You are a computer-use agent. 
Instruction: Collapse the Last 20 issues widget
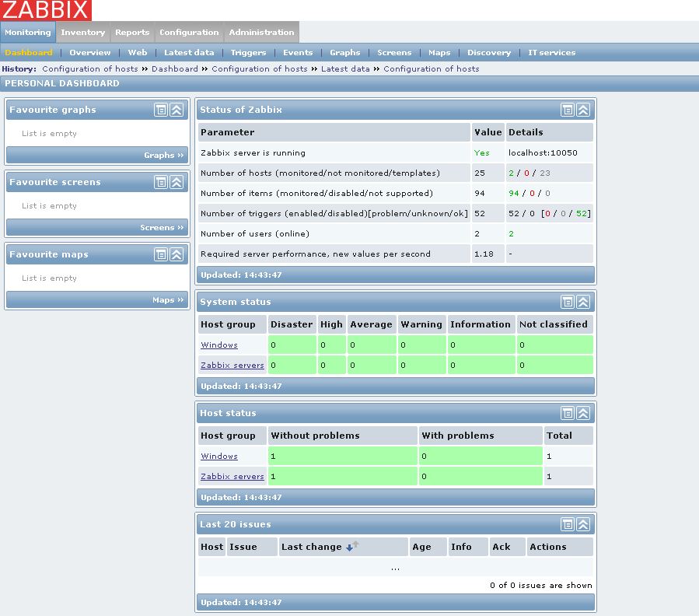583,524
